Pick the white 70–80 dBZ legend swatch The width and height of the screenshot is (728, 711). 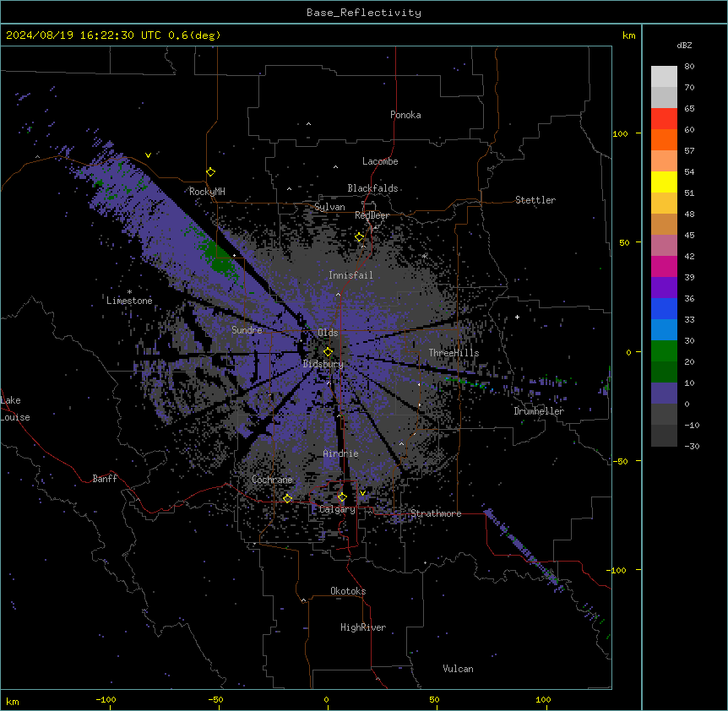point(664,76)
